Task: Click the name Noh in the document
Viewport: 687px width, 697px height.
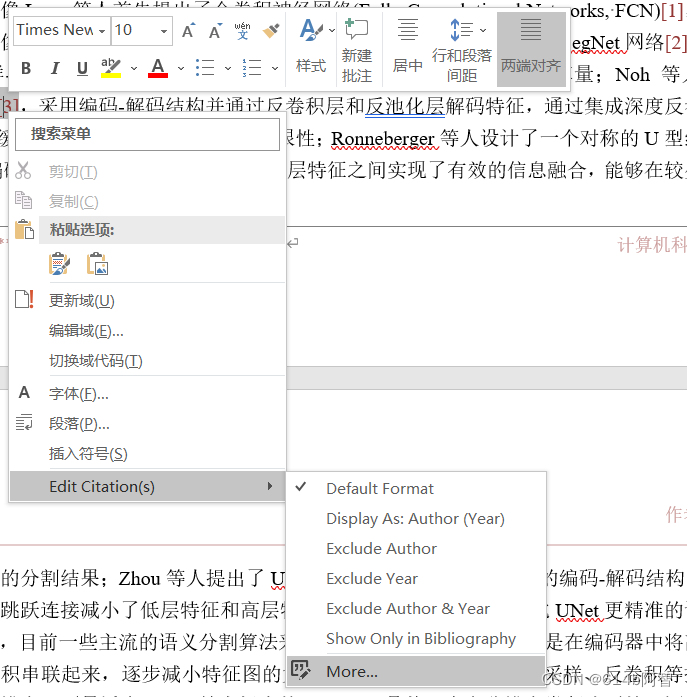Action: click(x=632, y=75)
